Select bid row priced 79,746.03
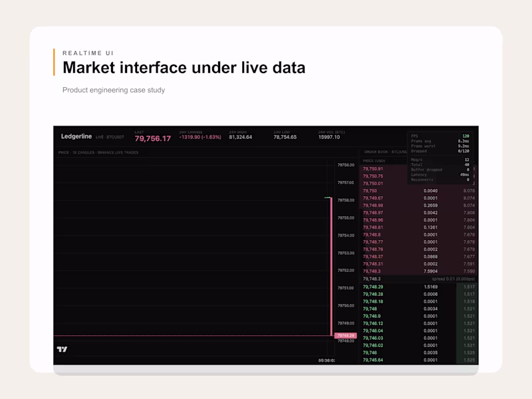 coord(419,338)
